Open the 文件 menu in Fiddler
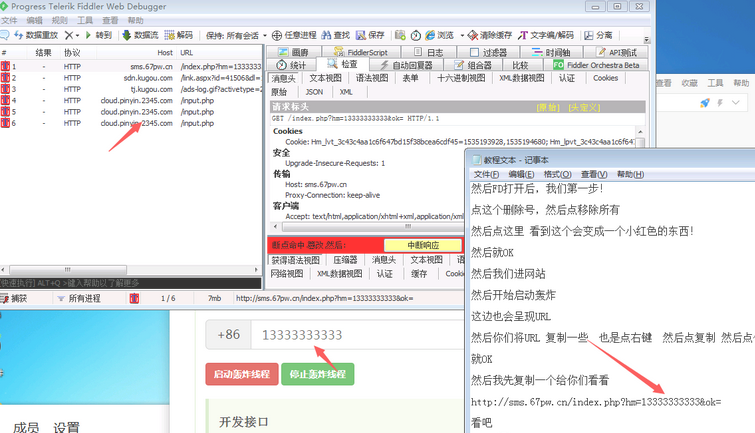The width and height of the screenshot is (755, 433). coord(9,20)
